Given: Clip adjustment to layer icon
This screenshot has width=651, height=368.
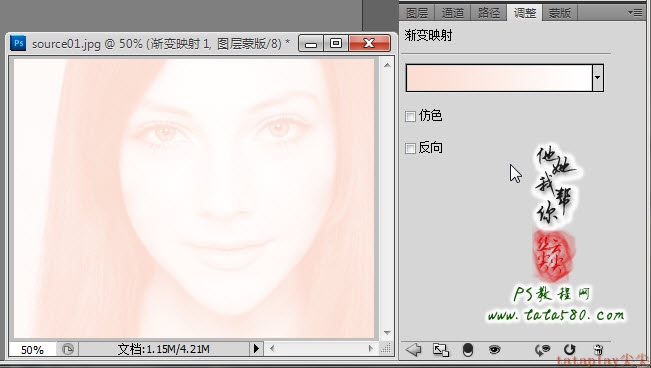Looking at the screenshot, I should [468, 350].
